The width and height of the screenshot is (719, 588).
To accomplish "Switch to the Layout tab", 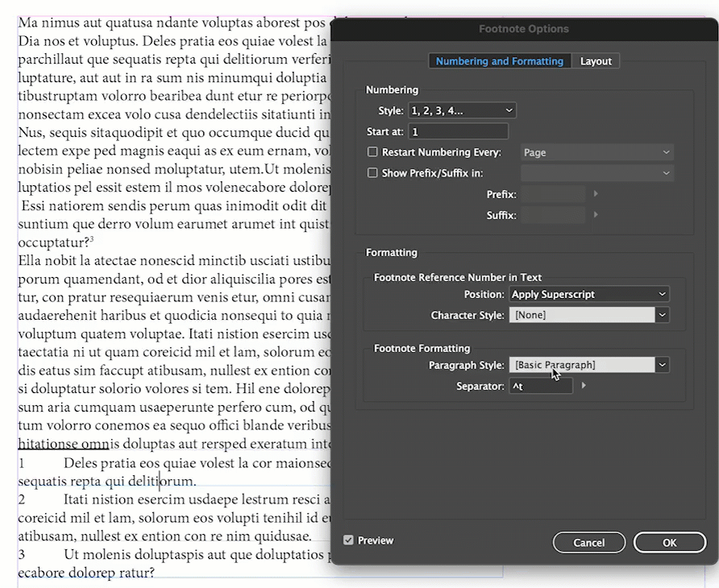I will pyautogui.click(x=595, y=61).
